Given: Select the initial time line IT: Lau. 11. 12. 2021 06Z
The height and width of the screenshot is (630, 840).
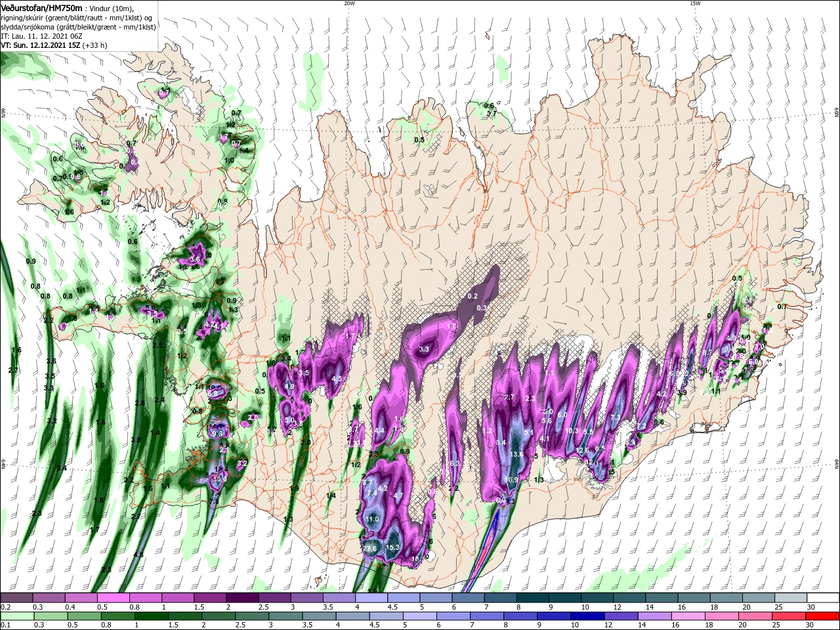Looking at the screenshot, I should [x=41, y=36].
